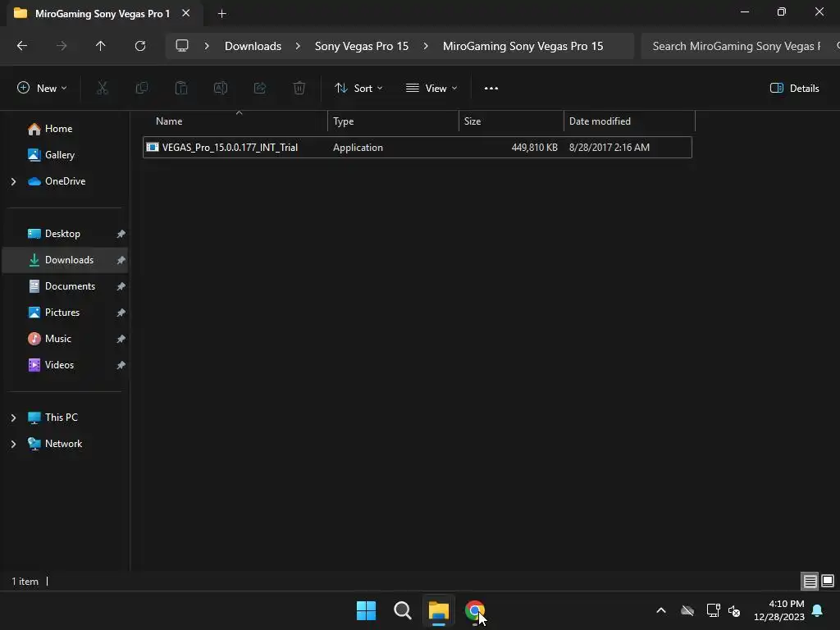Switch to details list view in status bar
The height and width of the screenshot is (630, 840).
pyautogui.click(x=810, y=581)
